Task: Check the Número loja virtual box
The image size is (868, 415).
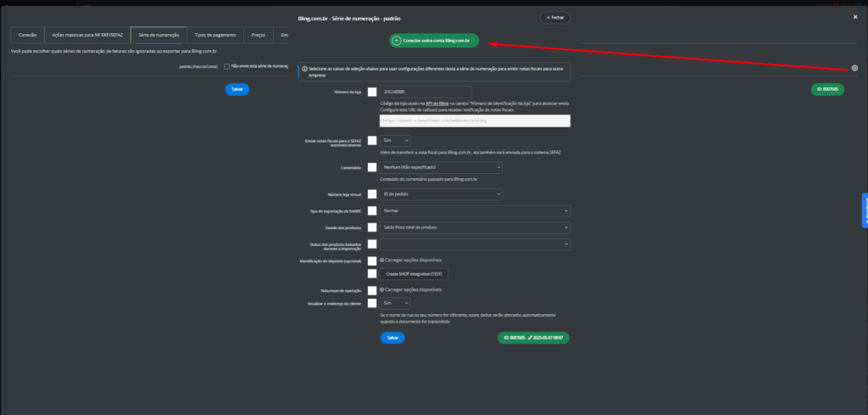Action: 372,194
